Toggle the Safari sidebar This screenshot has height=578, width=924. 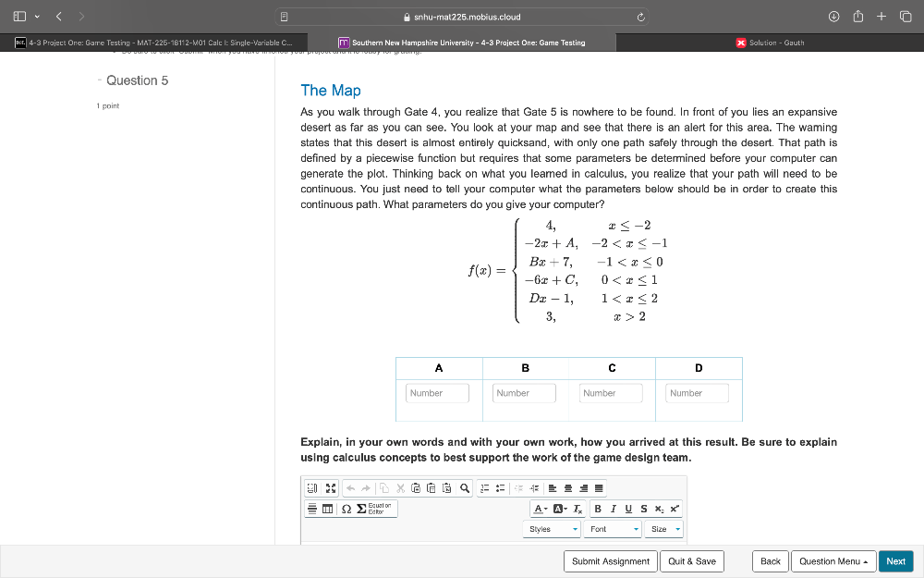(x=19, y=17)
